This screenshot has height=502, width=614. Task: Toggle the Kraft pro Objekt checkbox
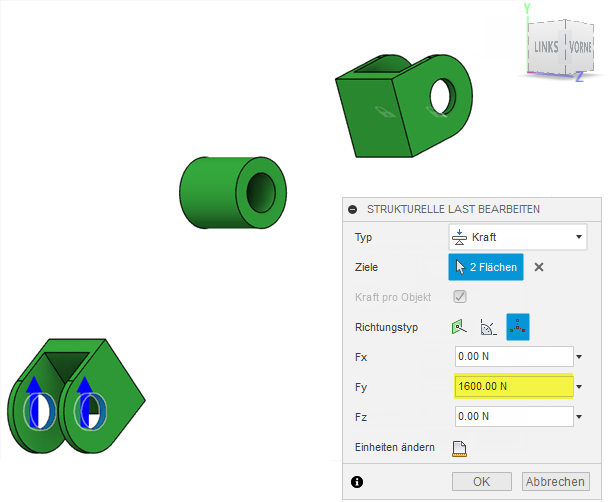click(460, 296)
